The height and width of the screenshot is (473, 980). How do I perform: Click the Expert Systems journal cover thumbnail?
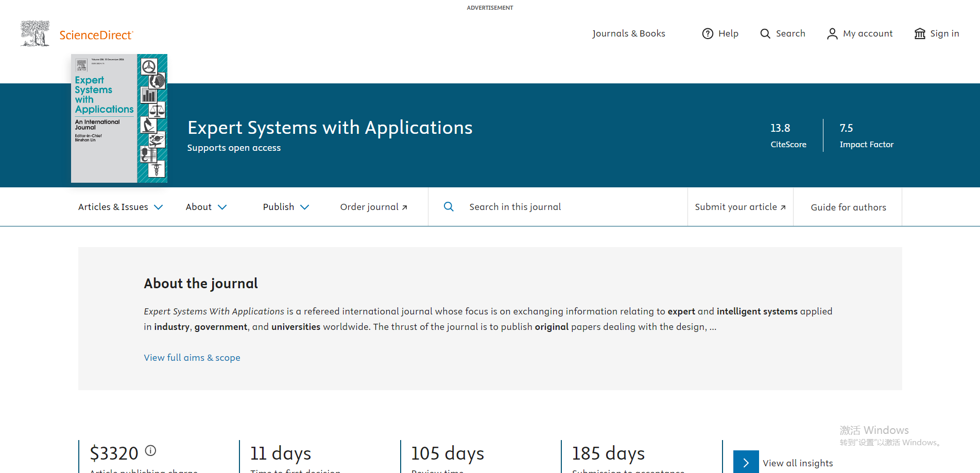point(119,118)
